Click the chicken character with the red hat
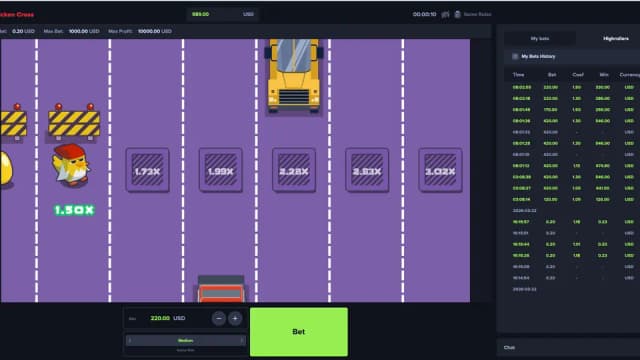The height and width of the screenshot is (360, 640). 71,164
